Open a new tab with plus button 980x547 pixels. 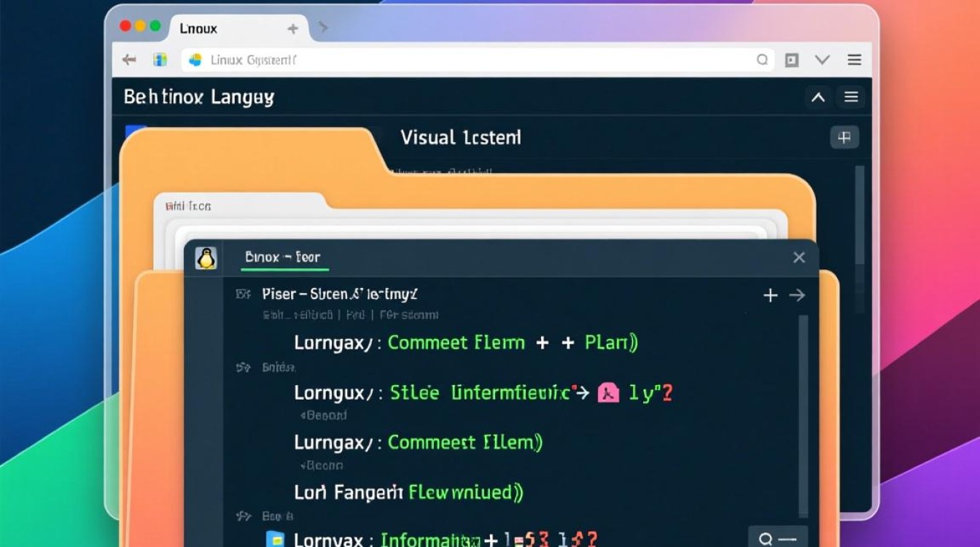pos(292,28)
